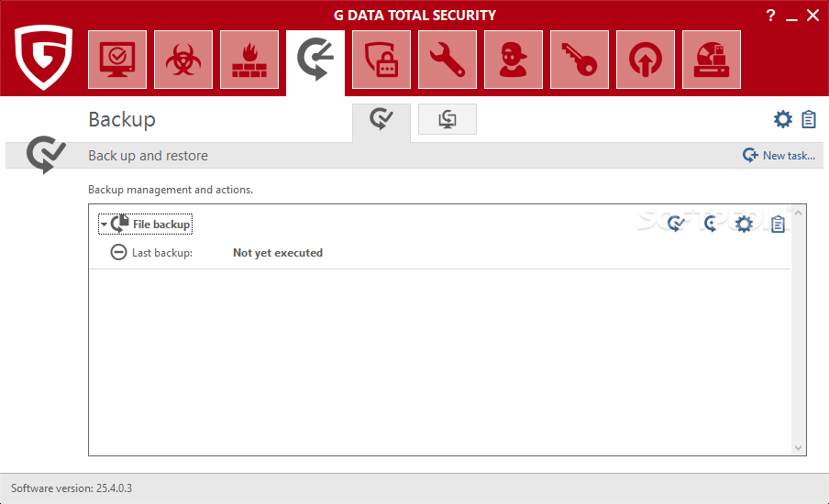This screenshot has height=504, width=829.
Task: Close the G DATA Total Security window
Action: point(813,16)
